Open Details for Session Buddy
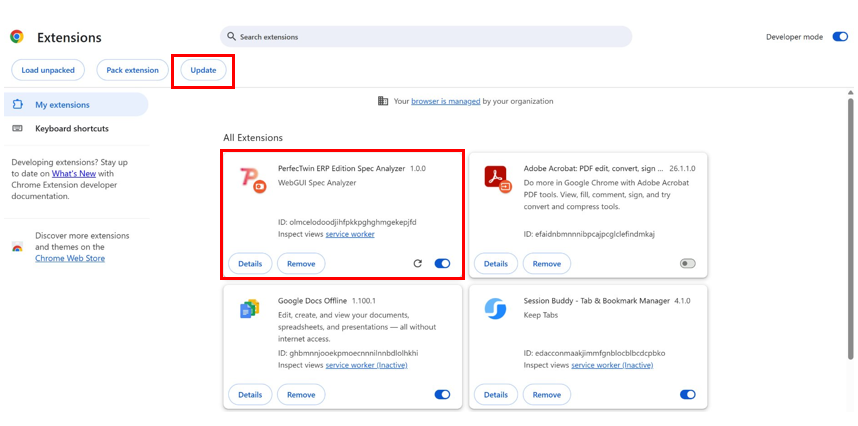 [496, 394]
